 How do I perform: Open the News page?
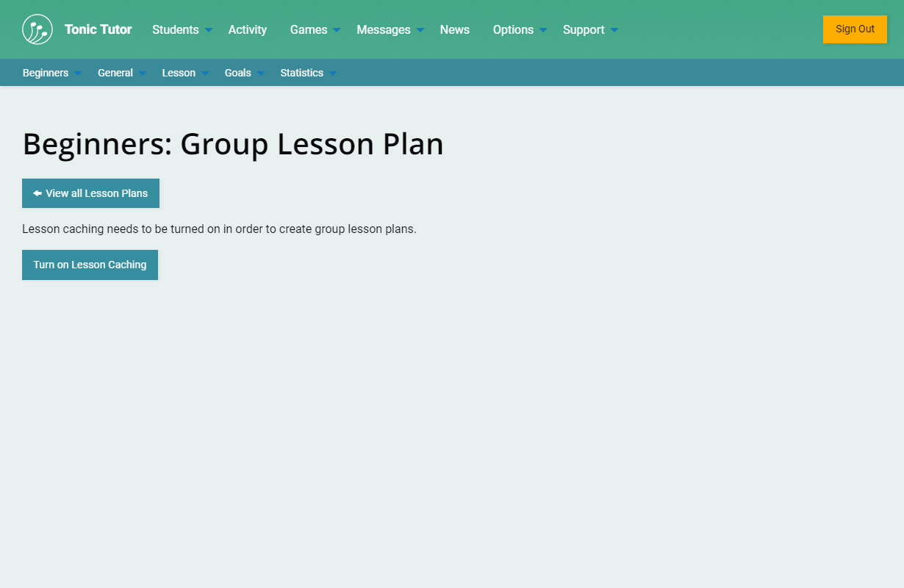tap(455, 29)
